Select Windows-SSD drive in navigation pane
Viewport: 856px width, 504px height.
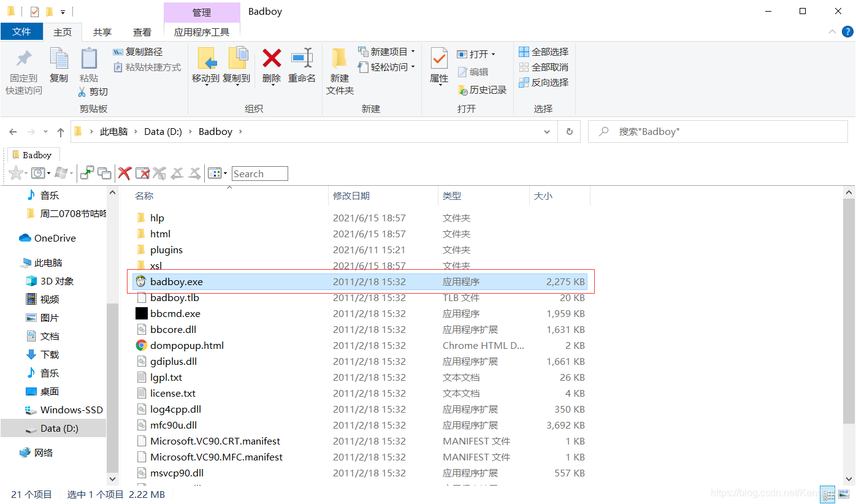63,410
